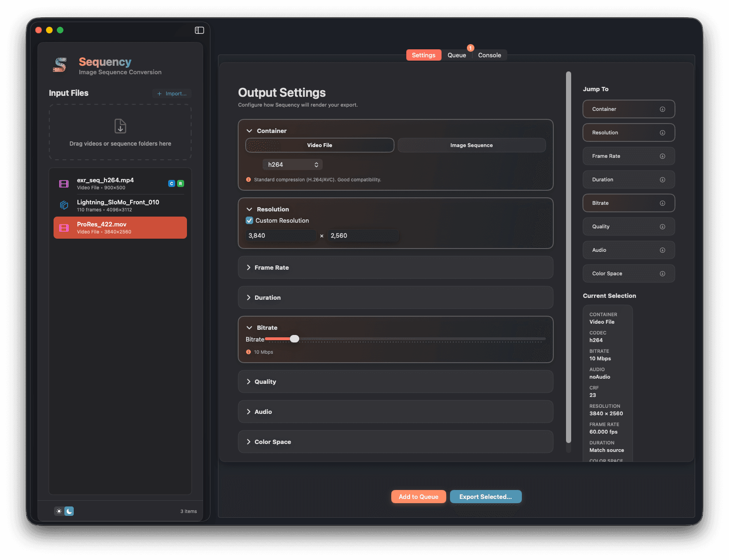Click the green R badge on exr_seq_h264.mp4
Viewport: 729px width, 560px height.
click(x=181, y=183)
